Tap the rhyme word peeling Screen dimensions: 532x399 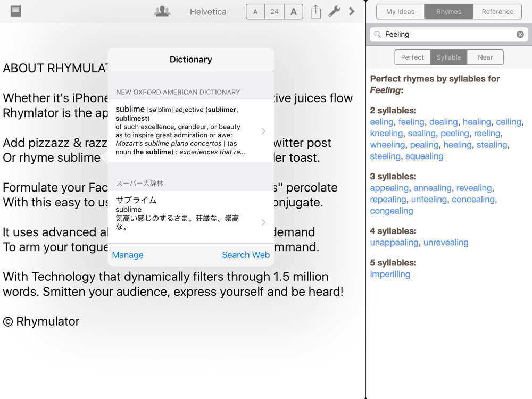point(455,134)
